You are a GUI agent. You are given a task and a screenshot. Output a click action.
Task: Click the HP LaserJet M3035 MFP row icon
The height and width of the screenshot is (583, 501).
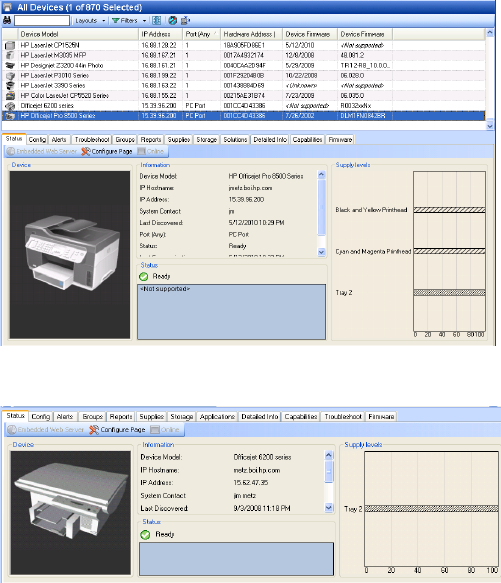[x=10, y=55]
